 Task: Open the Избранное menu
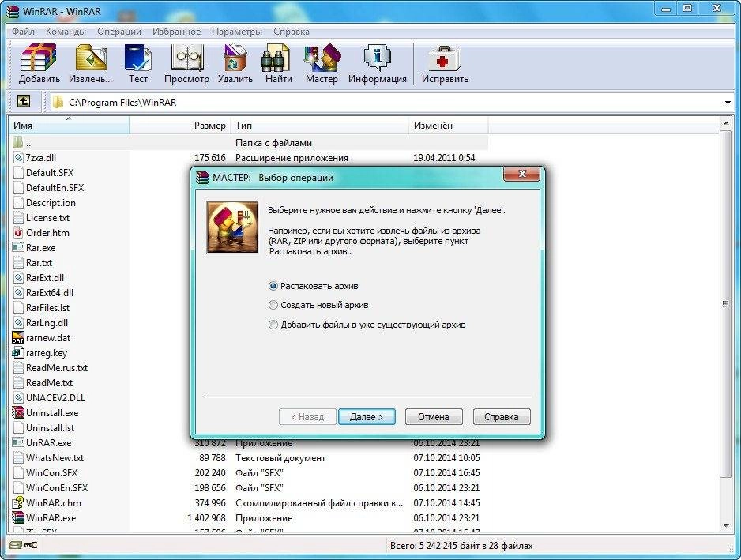[176, 31]
